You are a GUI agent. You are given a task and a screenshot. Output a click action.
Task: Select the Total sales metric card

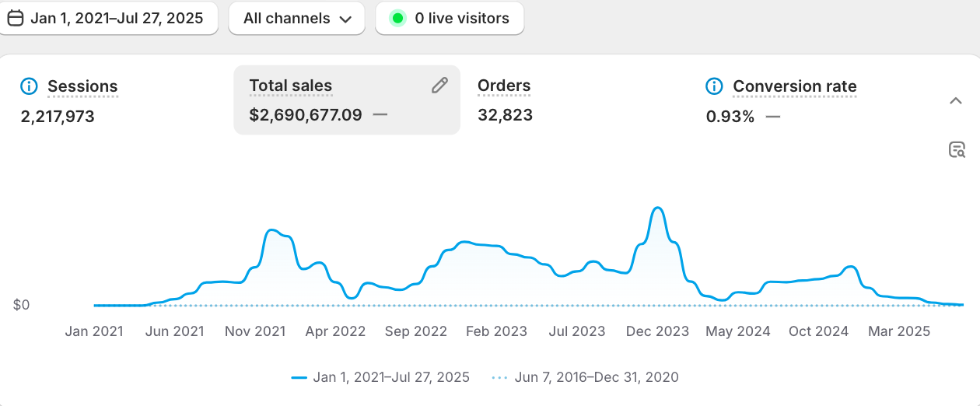pos(347,100)
